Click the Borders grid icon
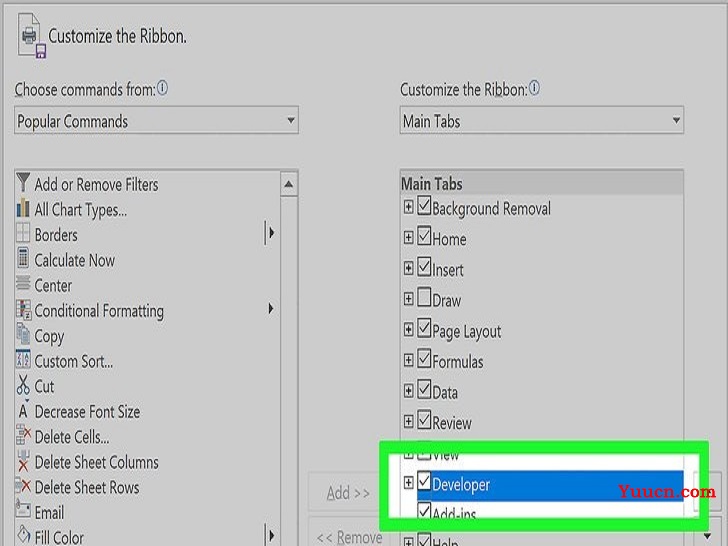728x546 pixels. click(x=23, y=234)
